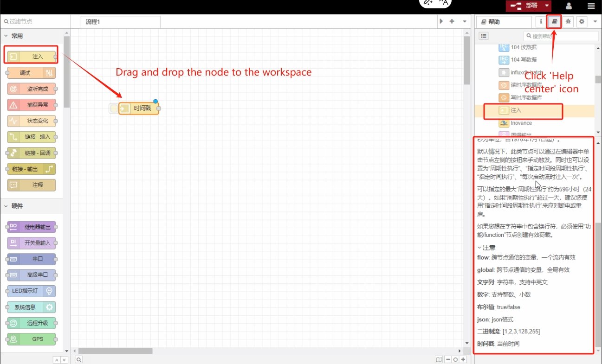Click the 状态变化 status node
The height and width of the screenshot is (364, 602).
[x=32, y=121]
